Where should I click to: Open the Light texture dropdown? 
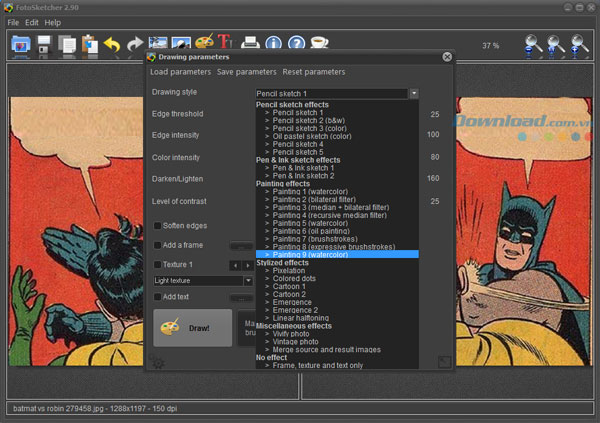248,281
